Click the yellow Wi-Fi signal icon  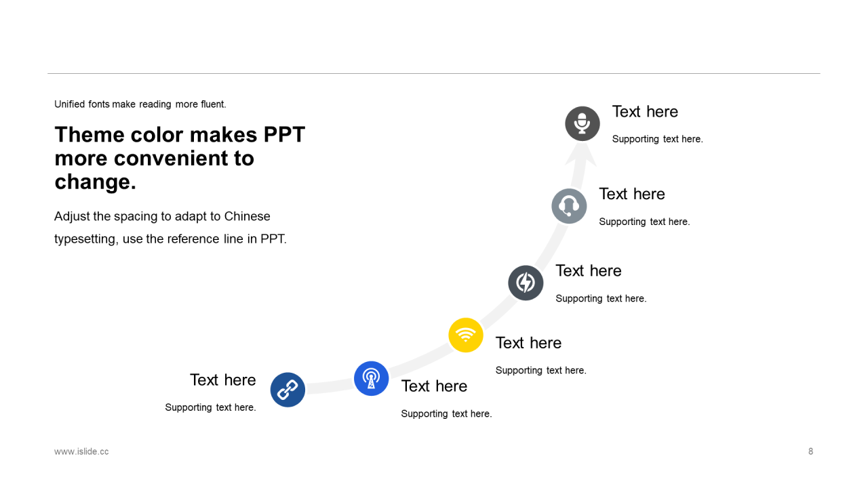click(x=466, y=335)
